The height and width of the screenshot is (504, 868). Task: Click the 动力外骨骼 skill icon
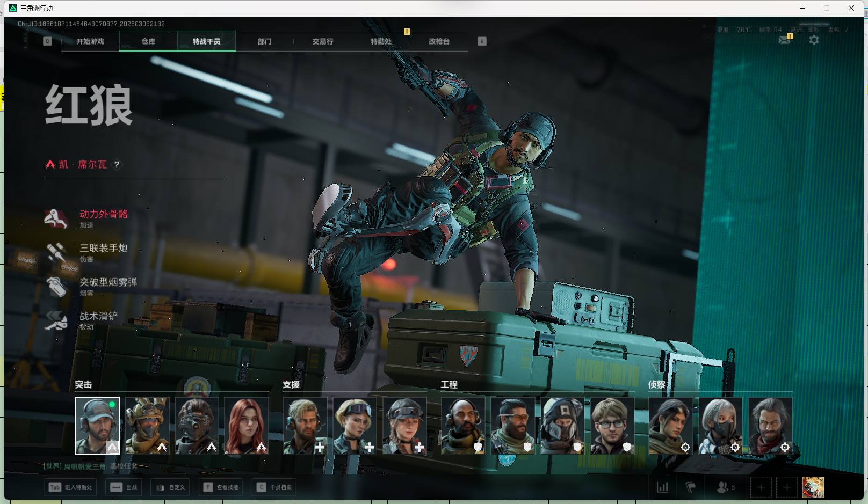click(56, 218)
